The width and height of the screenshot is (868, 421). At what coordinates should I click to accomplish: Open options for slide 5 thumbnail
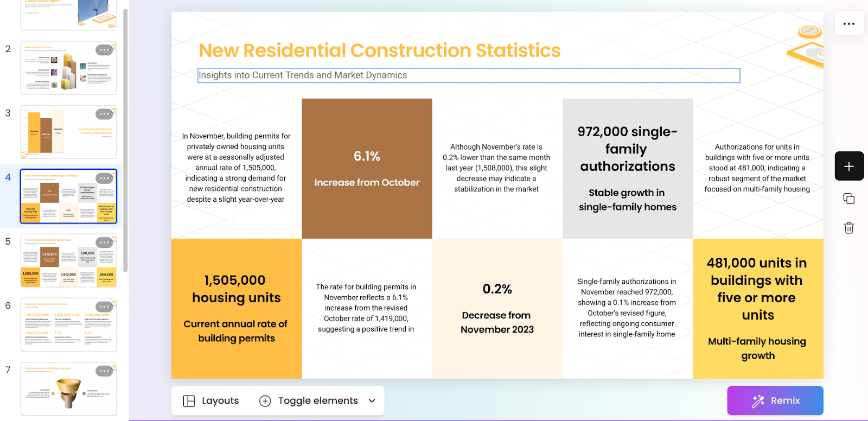coord(104,243)
